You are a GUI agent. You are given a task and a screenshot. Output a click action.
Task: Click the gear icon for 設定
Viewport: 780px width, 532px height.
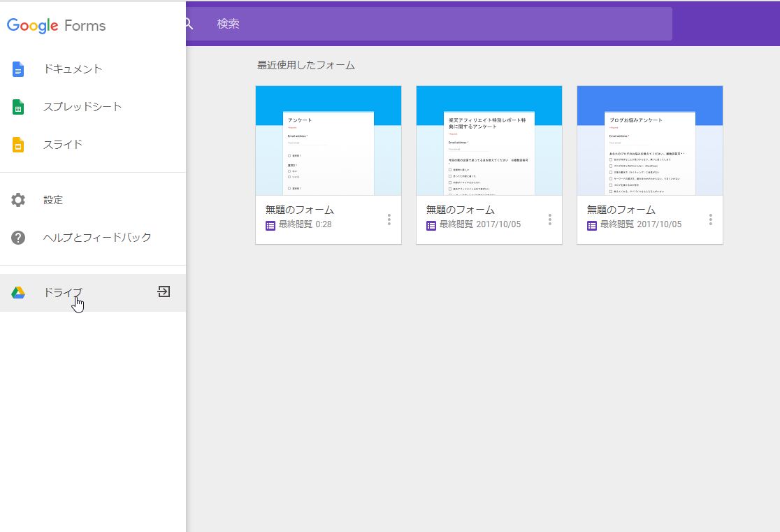click(x=18, y=200)
